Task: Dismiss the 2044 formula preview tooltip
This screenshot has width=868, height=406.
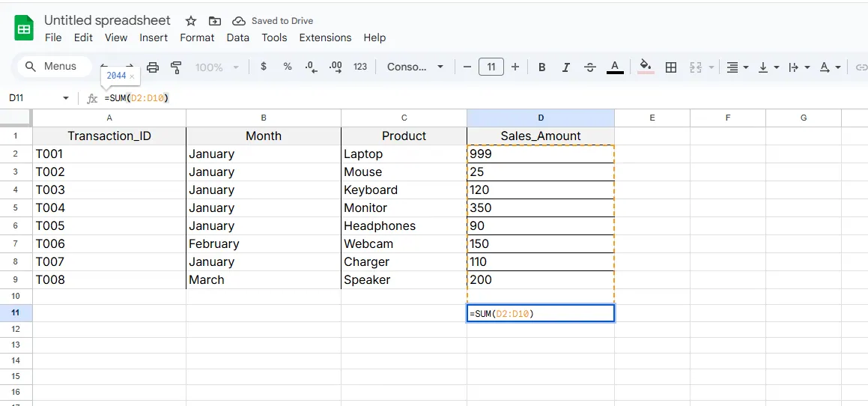Action: [132, 76]
